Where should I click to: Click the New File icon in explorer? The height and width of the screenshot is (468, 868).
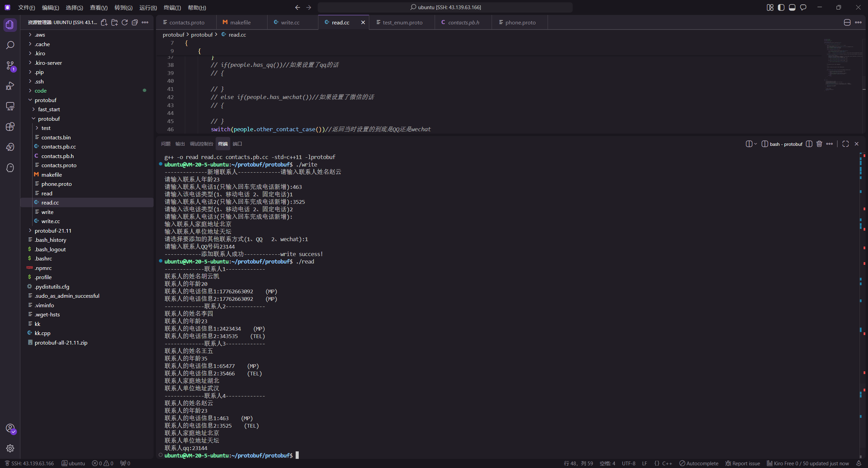104,22
